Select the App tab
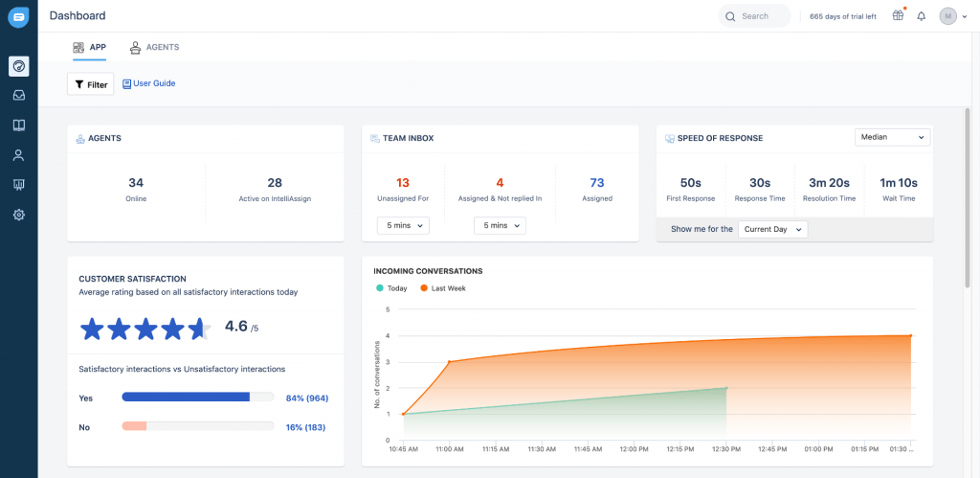This screenshot has width=980, height=478. [89, 47]
